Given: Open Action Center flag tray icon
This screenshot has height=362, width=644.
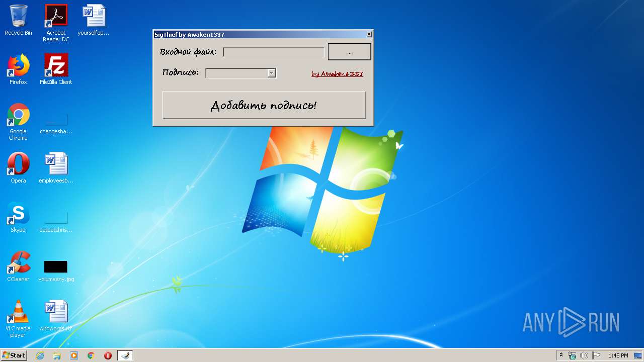Looking at the screenshot, I should [596, 355].
